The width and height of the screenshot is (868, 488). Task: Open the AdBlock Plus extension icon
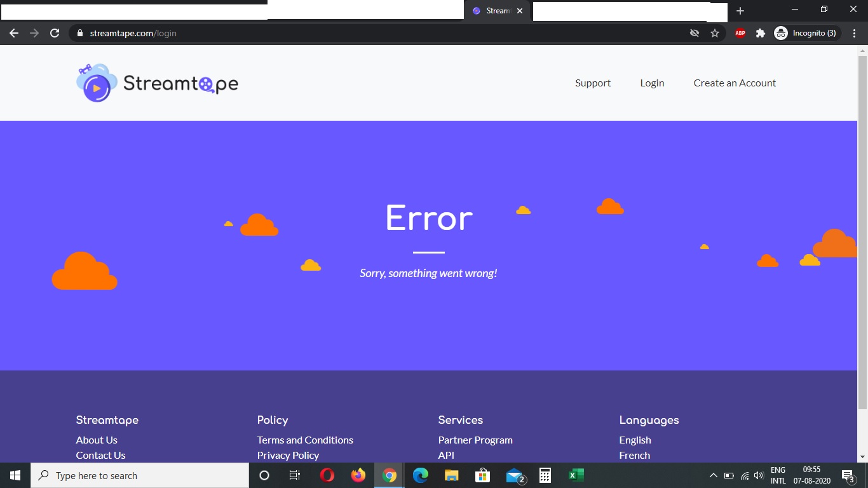[740, 33]
